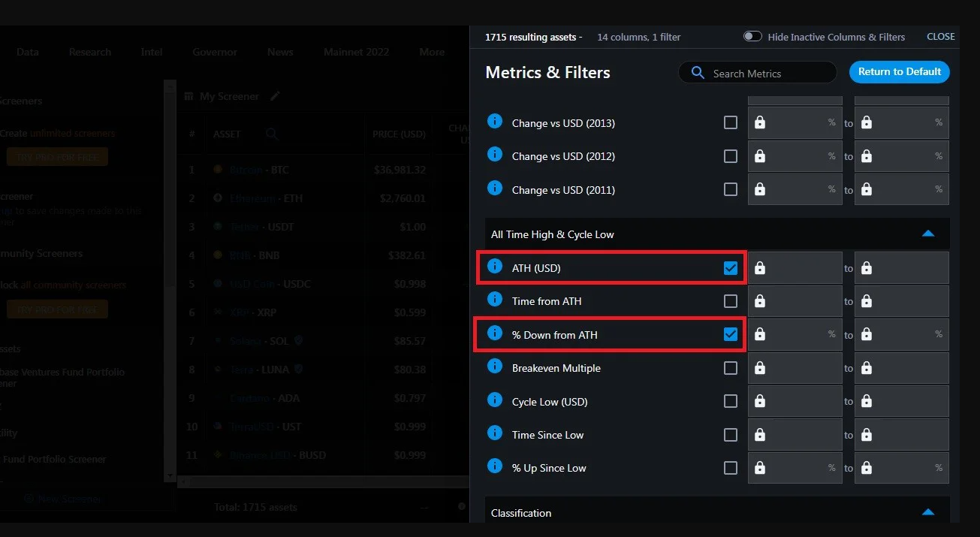Click the Cardano · ADA row
The height and width of the screenshot is (537, 980).
point(324,398)
